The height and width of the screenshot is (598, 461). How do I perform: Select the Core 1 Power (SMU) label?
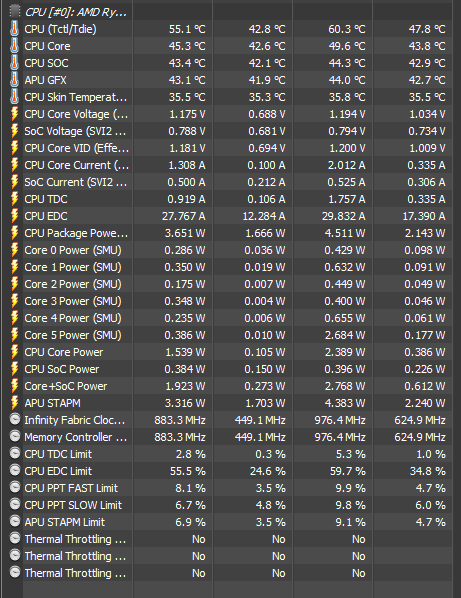coord(73,267)
